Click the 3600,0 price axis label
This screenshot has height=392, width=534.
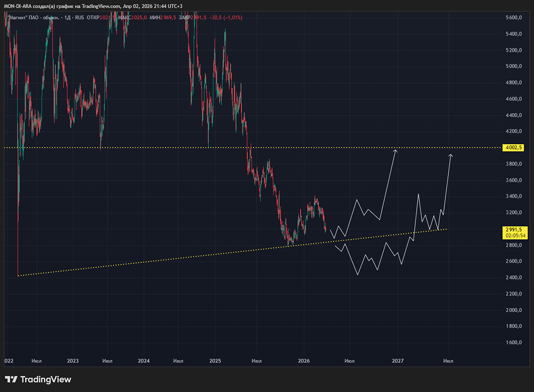[514, 181]
